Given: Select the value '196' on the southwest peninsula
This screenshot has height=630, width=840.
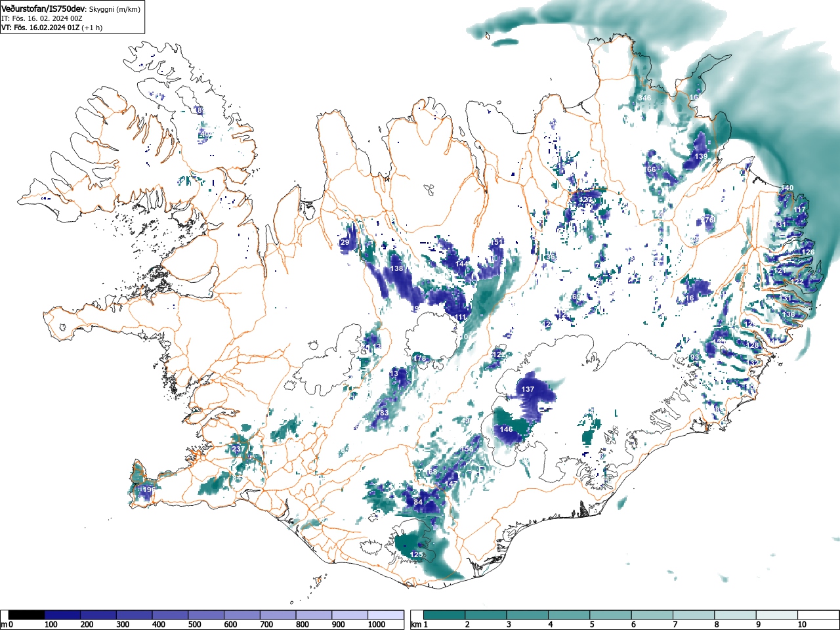Looking at the screenshot, I should 148,490.
